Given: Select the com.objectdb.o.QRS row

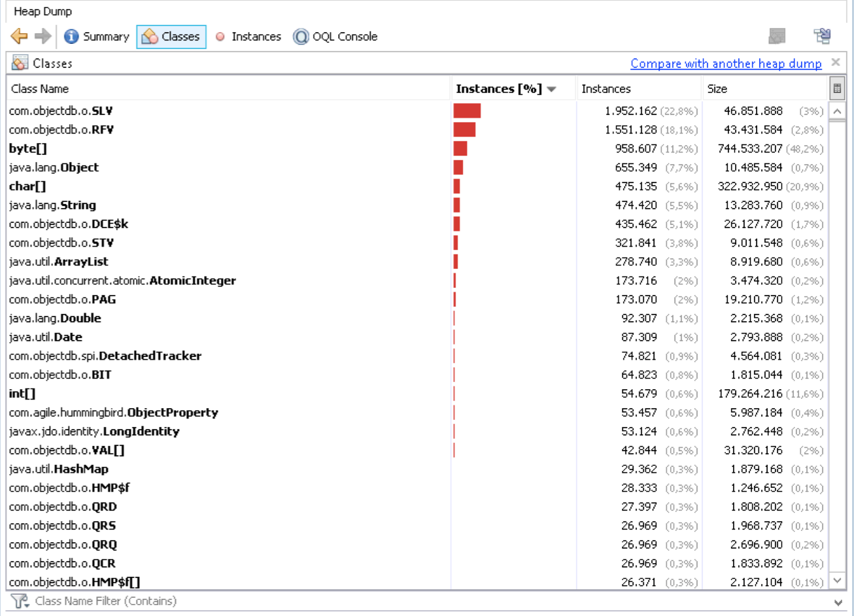Looking at the screenshot, I should (418, 526).
